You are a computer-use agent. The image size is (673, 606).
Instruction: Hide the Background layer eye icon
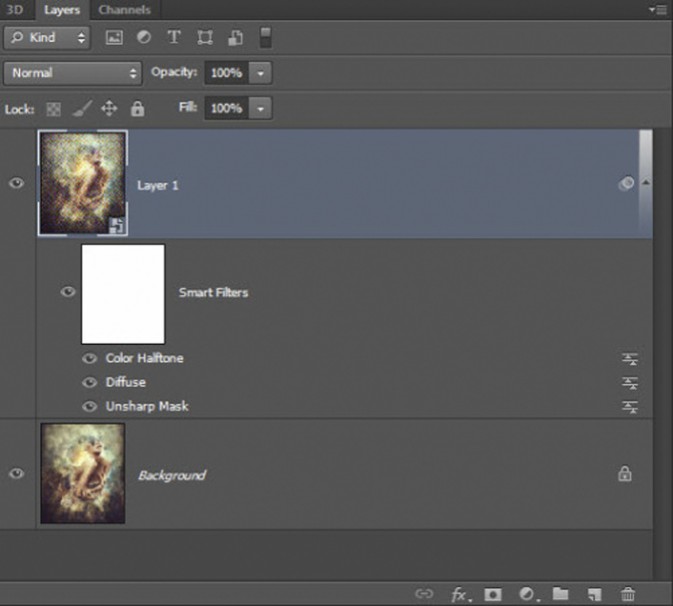coord(16,474)
